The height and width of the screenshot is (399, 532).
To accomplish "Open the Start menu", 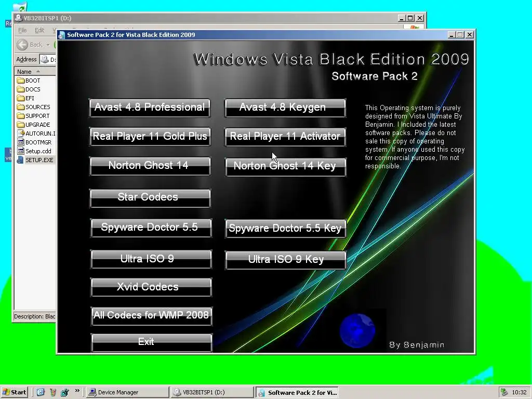I will click(x=14, y=392).
